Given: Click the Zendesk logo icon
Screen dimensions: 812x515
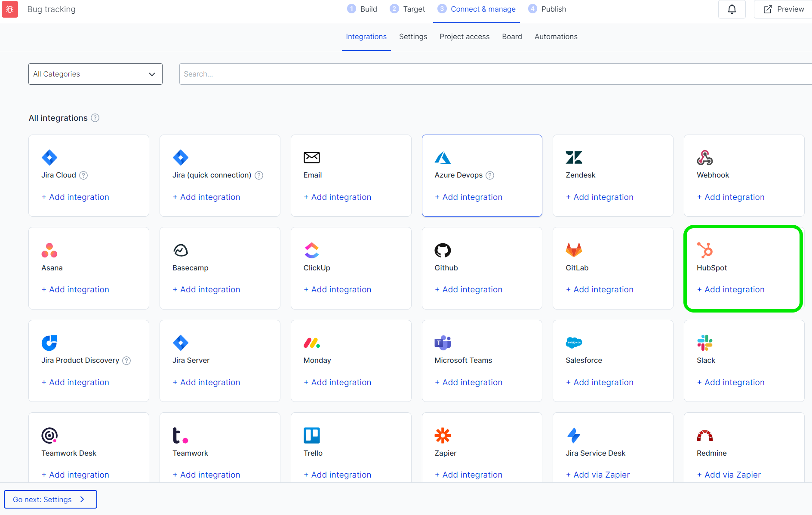Looking at the screenshot, I should 574,158.
